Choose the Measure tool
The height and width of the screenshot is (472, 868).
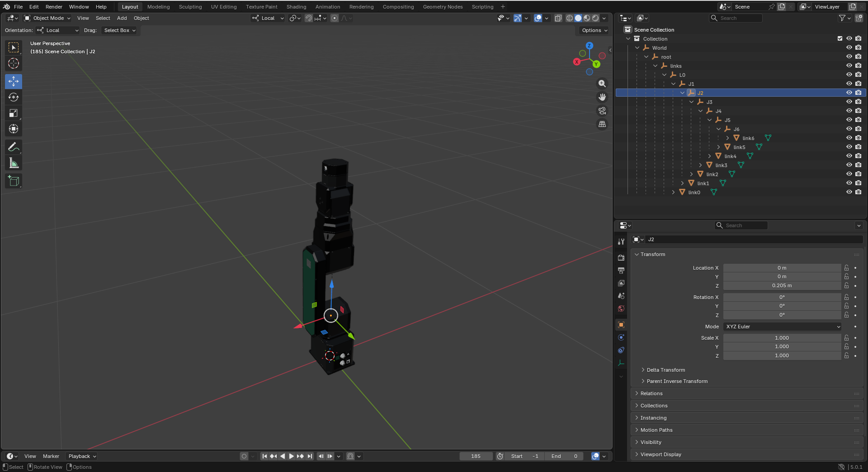point(14,164)
